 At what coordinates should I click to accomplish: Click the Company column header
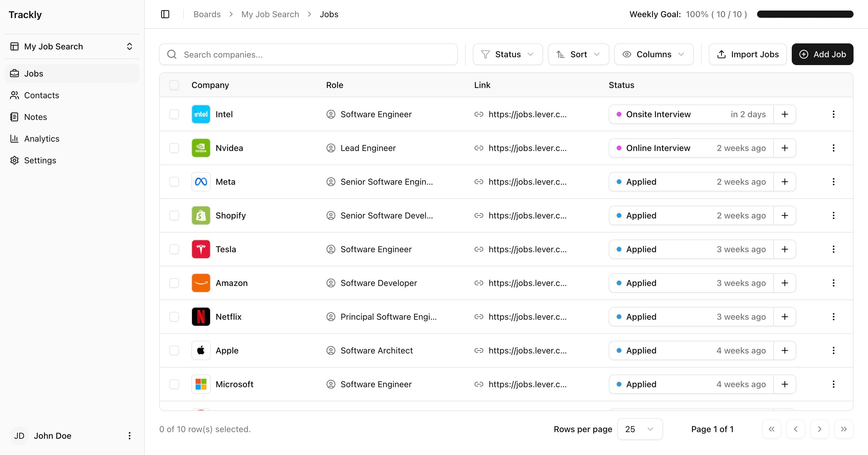pos(210,85)
